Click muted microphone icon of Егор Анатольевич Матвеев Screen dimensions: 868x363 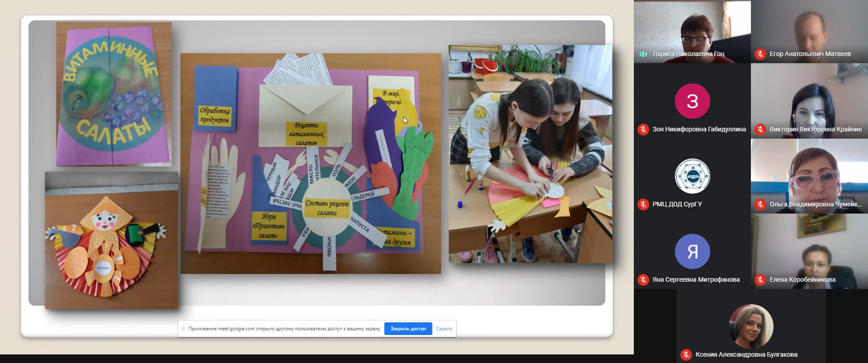pos(760,54)
